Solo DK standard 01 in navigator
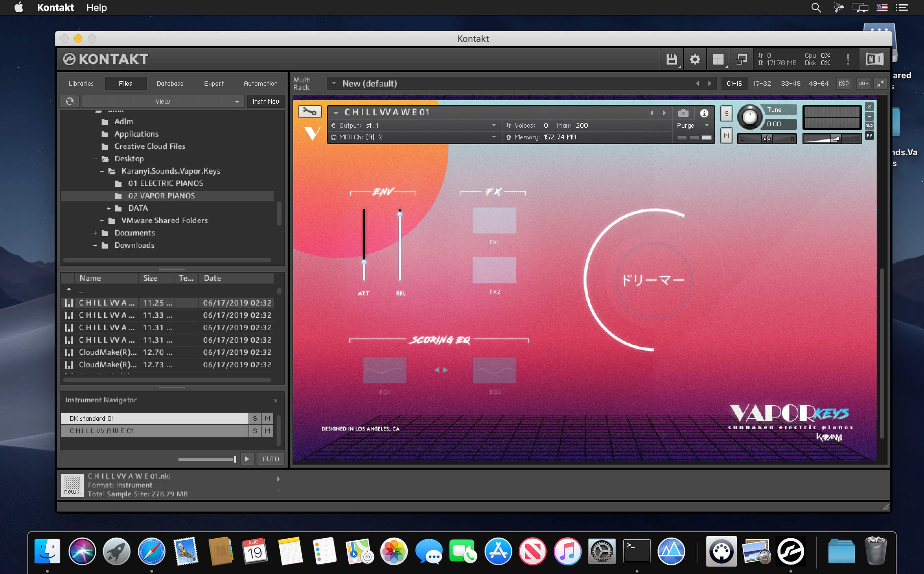Image resolution: width=924 pixels, height=574 pixels. (x=255, y=418)
